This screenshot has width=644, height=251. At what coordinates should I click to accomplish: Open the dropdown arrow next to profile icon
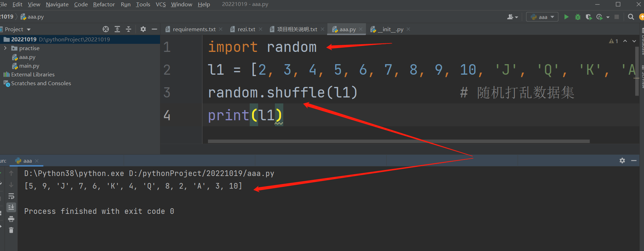coord(608,17)
